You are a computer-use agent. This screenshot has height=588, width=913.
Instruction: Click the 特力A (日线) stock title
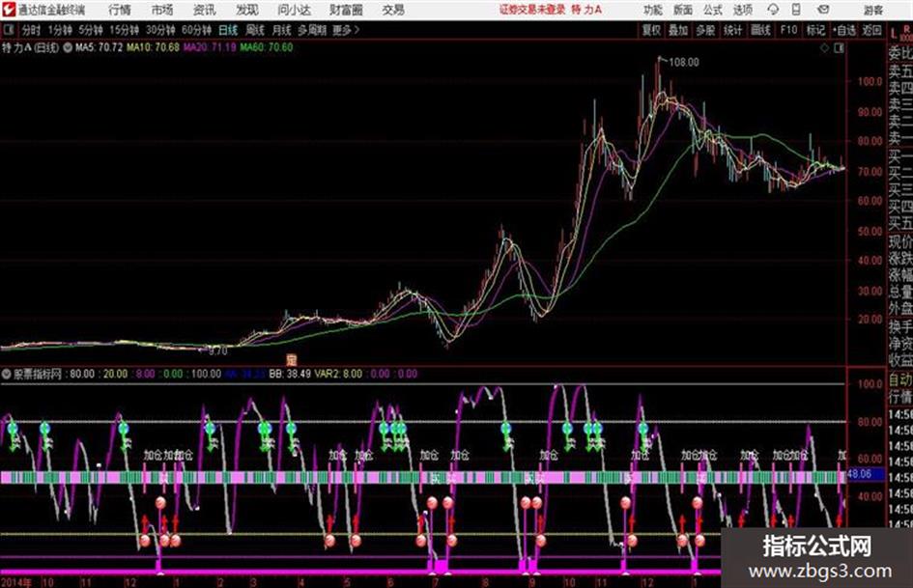point(30,47)
